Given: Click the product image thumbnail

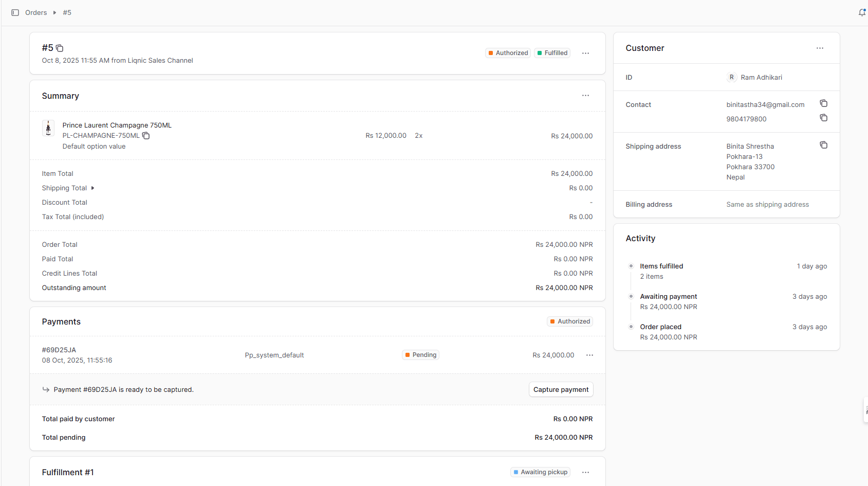Looking at the screenshot, I should coord(48,128).
